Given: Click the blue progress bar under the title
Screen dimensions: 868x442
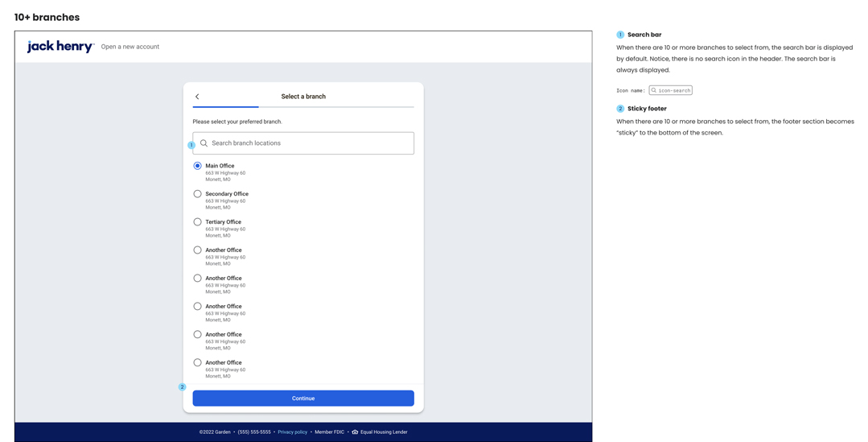Looking at the screenshot, I should tap(225, 106).
